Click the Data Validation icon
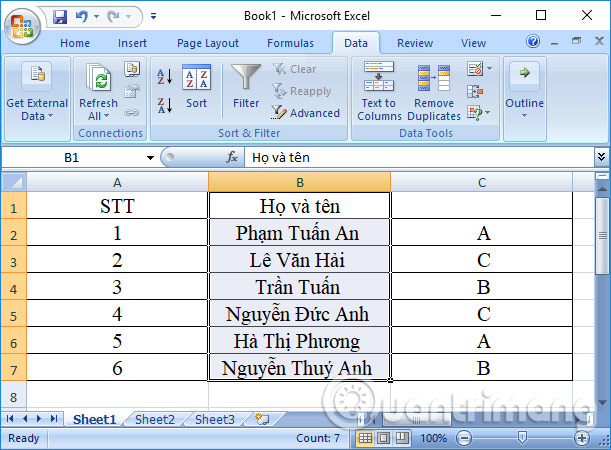This screenshot has width=611, height=450. coord(475,69)
